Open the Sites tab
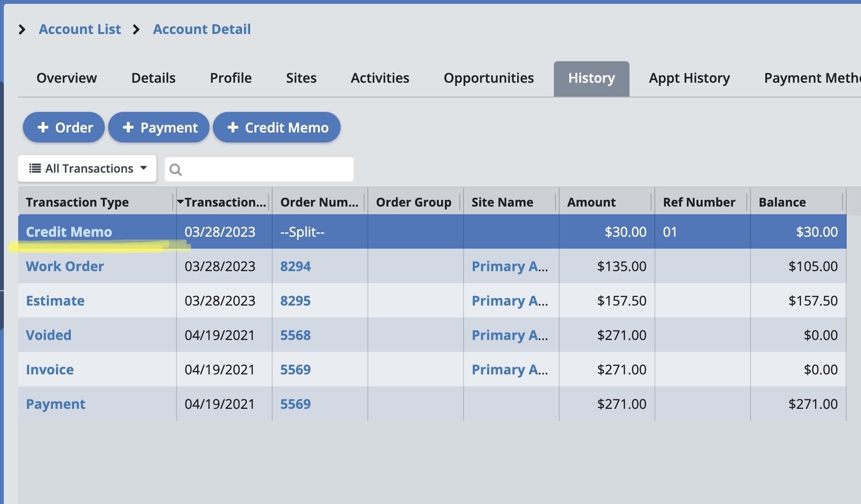 coord(301,78)
